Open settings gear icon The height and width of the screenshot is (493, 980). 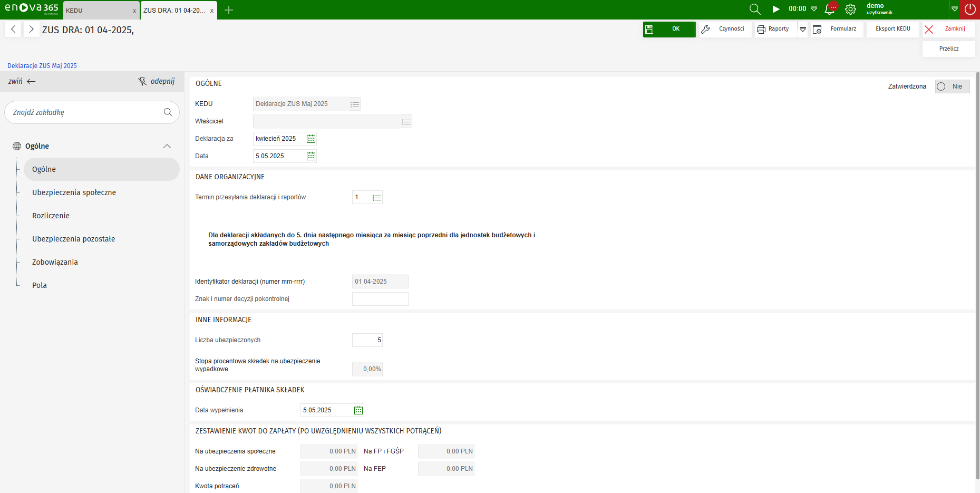(x=850, y=9)
